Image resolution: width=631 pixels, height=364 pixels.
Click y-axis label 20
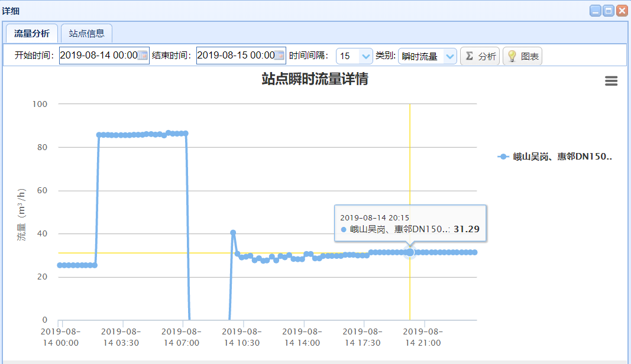click(42, 277)
